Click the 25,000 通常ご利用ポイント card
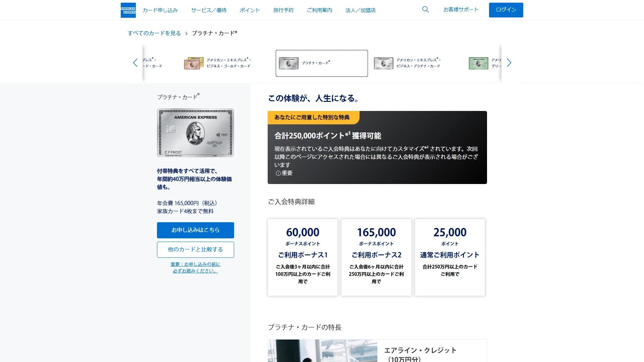Screen dimensions: 644x362 click(x=450, y=257)
